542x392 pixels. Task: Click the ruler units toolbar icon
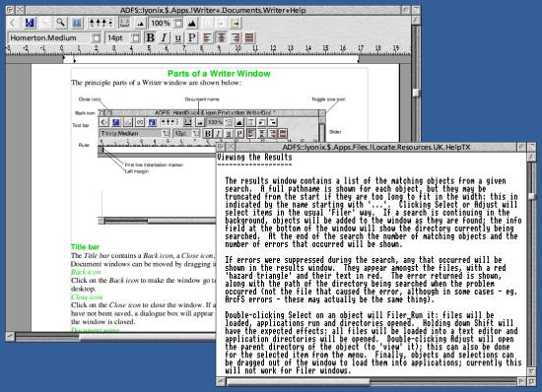click(124, 23)
